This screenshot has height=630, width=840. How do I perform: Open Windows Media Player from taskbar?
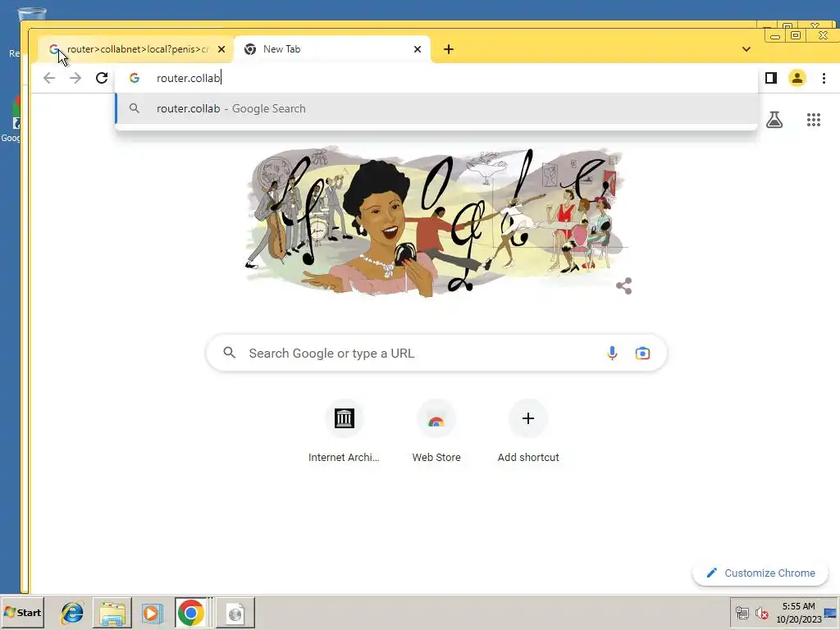click(x=152, y=612)
